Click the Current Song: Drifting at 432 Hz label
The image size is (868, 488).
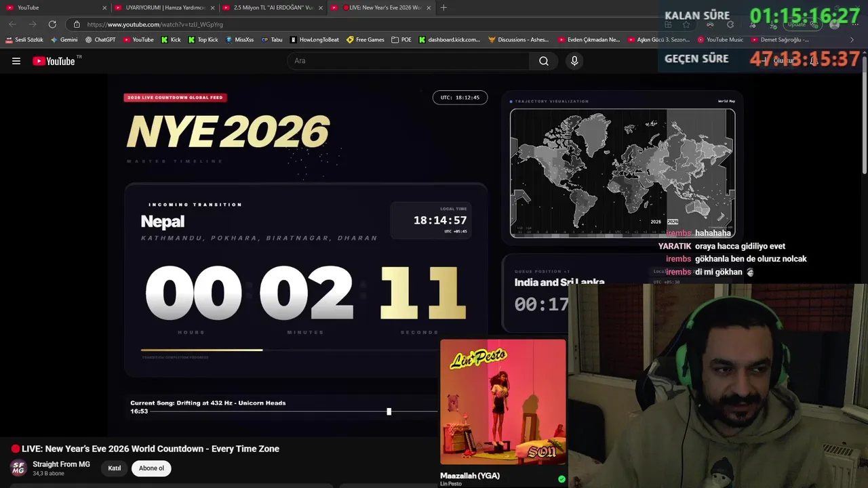click(208, 403)
